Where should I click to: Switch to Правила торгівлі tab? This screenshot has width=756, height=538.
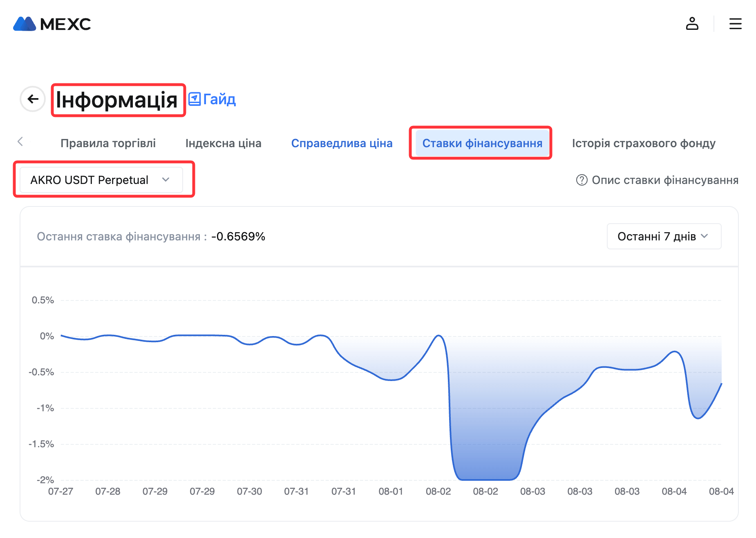click(108, 143)
